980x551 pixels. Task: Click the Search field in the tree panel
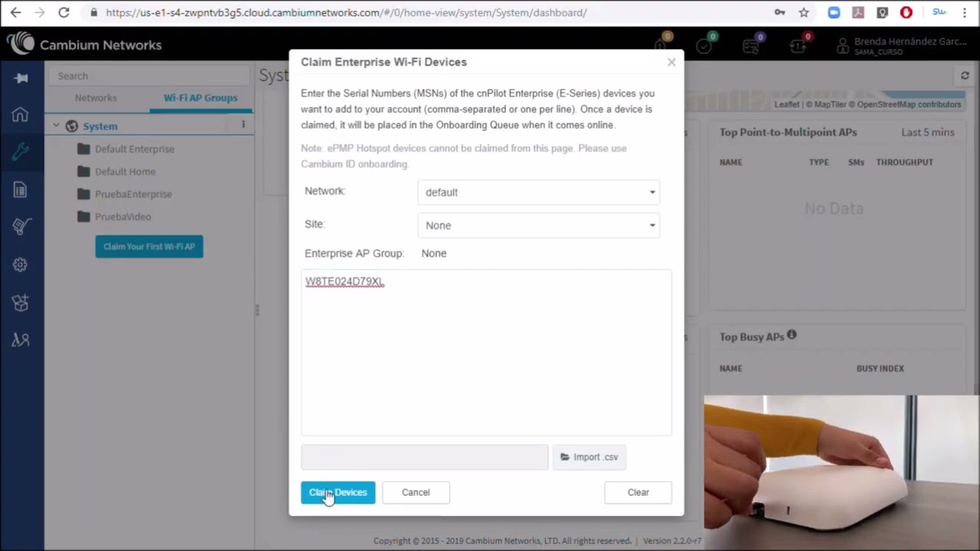[x=149, y=76]
